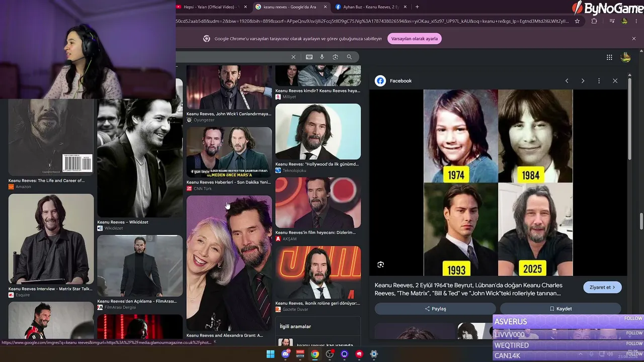Close the Ayhan Buz Facebook tab
This screenshot has height=362, width=644.
pos(405,7)
